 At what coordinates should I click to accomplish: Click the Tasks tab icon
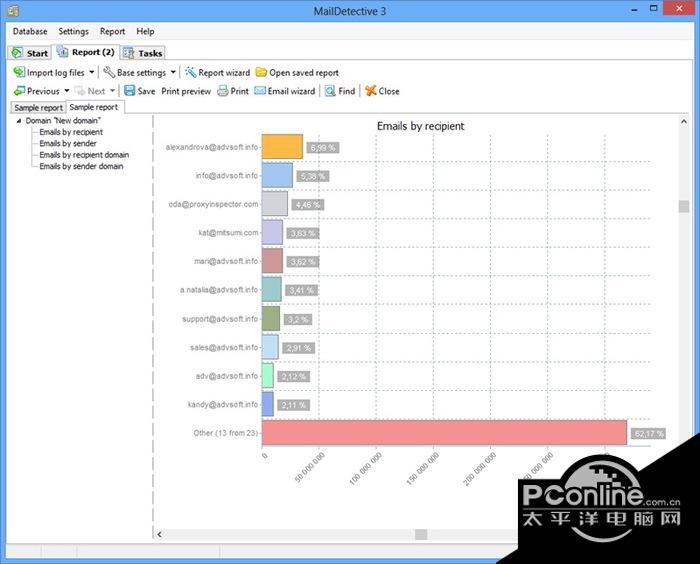pyautogui.click(x=129, y=53)
